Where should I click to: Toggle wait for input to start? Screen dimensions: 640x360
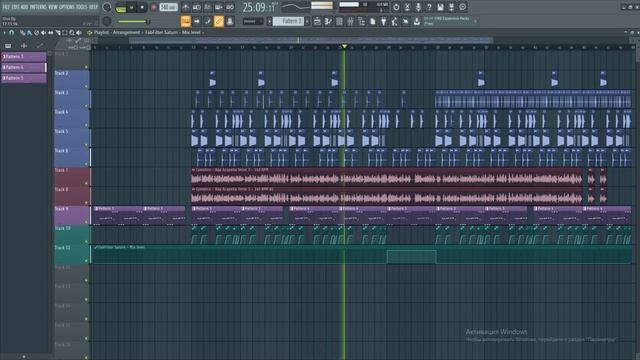click(x=197, y=7)
